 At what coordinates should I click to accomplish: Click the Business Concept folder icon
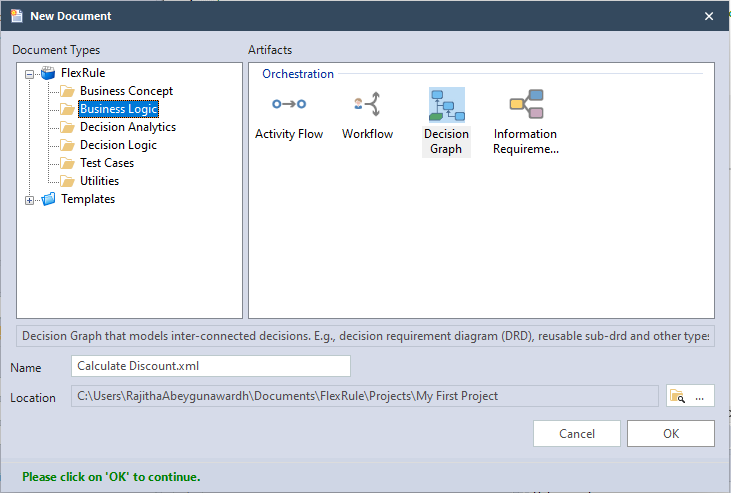point(68,91)
